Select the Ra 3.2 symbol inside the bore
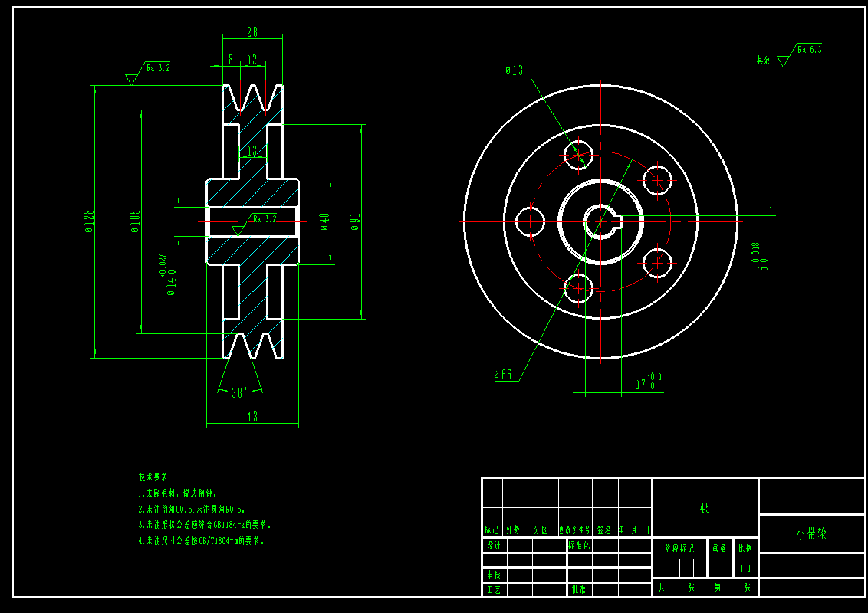 pyautogui.click(x=255, y=224)
